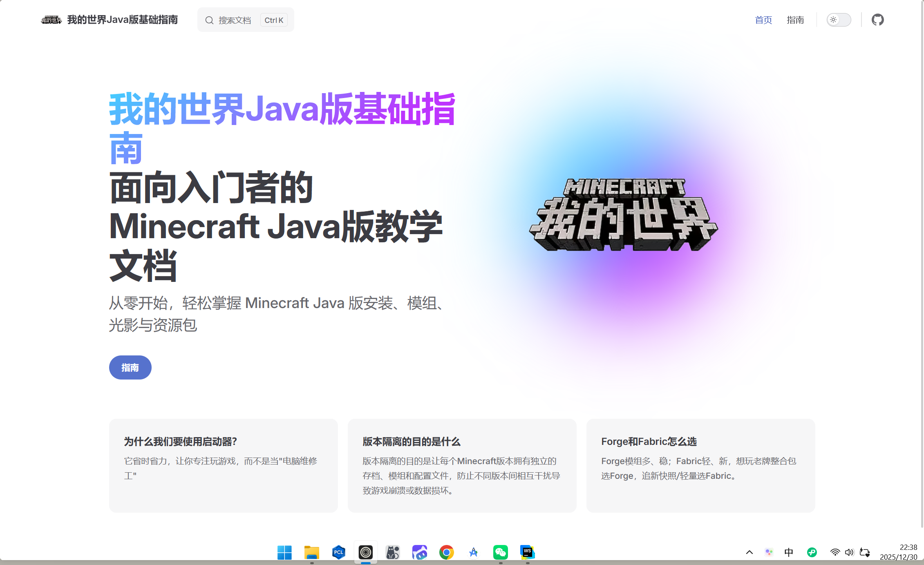The width and height of the screenshot is (924, 565).
Task: Click the blue 指南 hero button
Action: 130,367
